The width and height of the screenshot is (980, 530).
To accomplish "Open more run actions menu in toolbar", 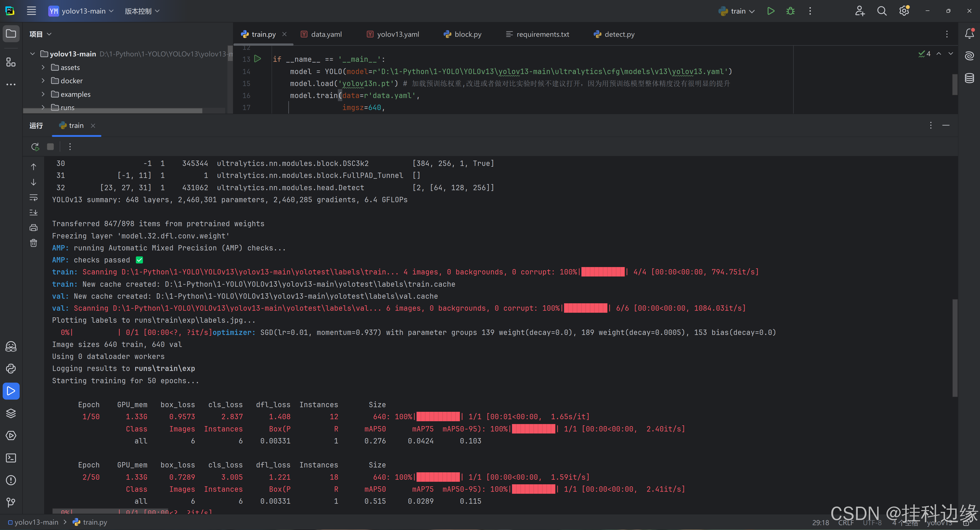I will 810,11.
